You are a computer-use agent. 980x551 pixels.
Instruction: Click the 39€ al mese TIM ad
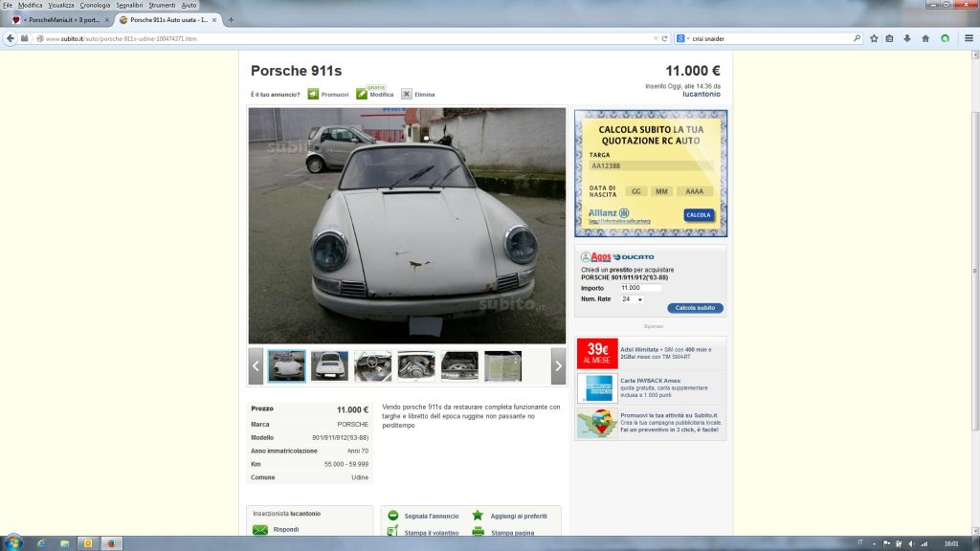651,354
